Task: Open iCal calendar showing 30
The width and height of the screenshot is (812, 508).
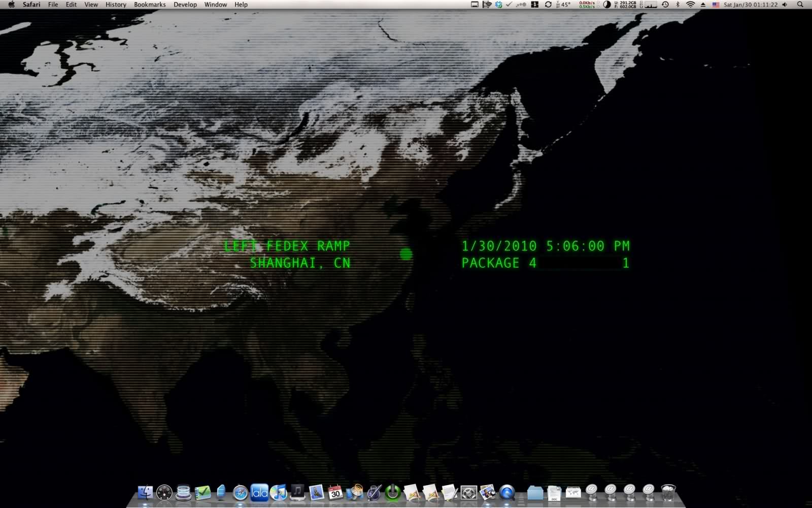Action: click(x=335, y=492)
